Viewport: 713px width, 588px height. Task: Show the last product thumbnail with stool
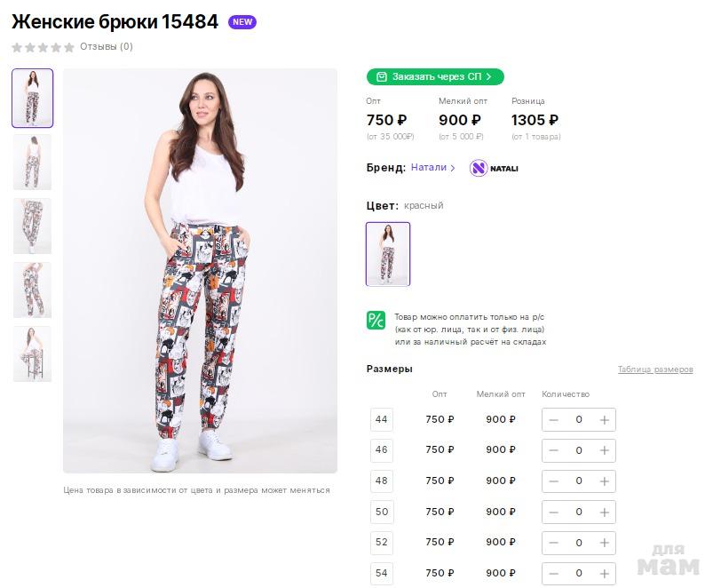coord(32,354)
